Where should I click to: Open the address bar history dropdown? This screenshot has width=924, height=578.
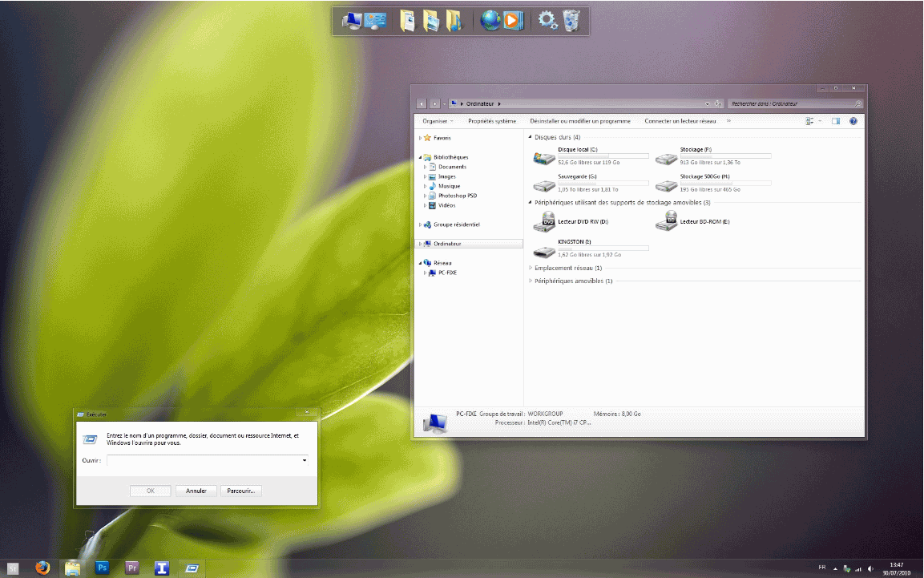707,103
